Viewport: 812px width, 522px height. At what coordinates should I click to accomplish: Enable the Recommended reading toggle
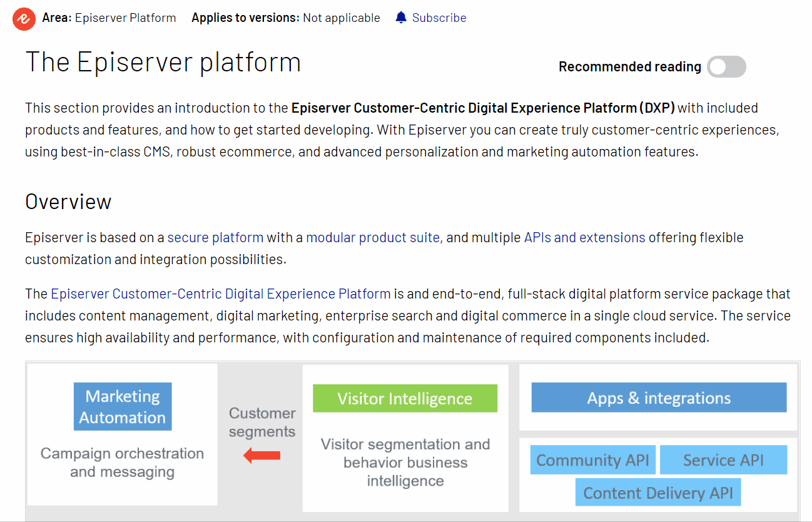[726, 67]
